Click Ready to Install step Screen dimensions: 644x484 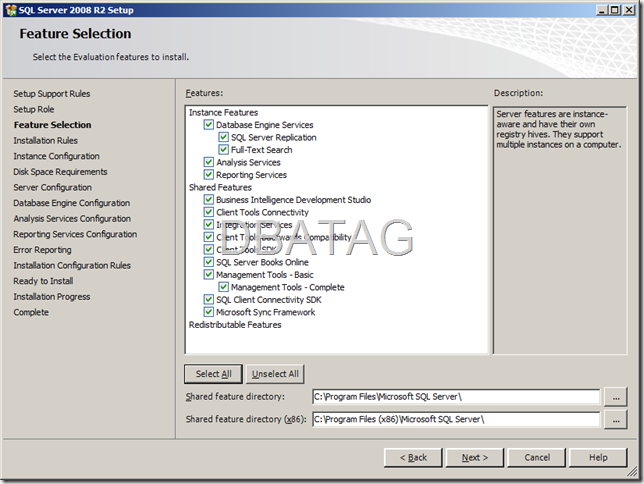click(x=43, y=281)
